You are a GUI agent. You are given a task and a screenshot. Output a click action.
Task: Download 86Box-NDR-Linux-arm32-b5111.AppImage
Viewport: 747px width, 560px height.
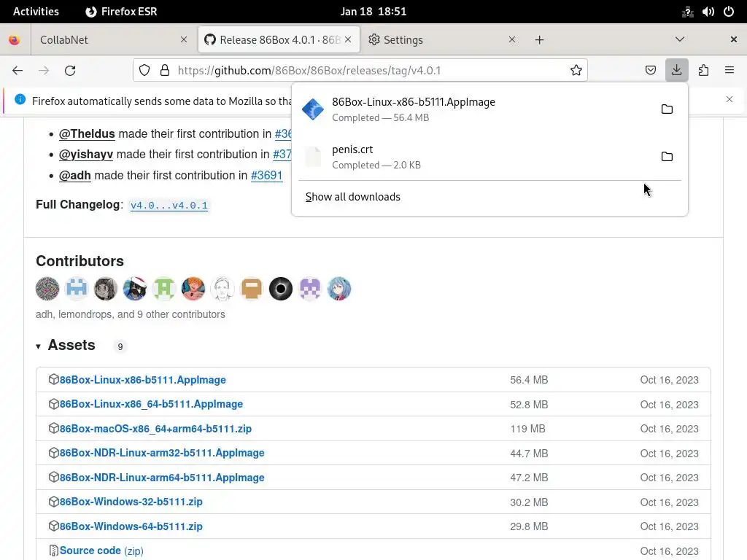161,453
